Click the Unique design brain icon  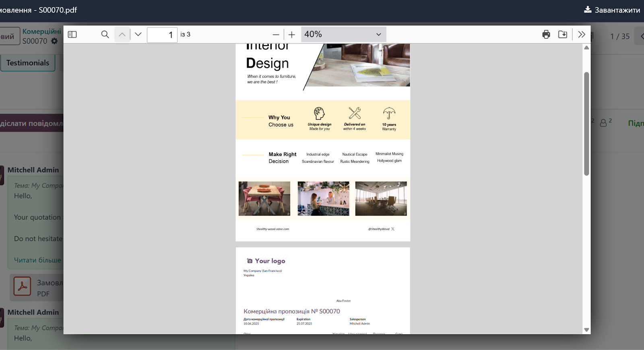[x=319, y=113]
